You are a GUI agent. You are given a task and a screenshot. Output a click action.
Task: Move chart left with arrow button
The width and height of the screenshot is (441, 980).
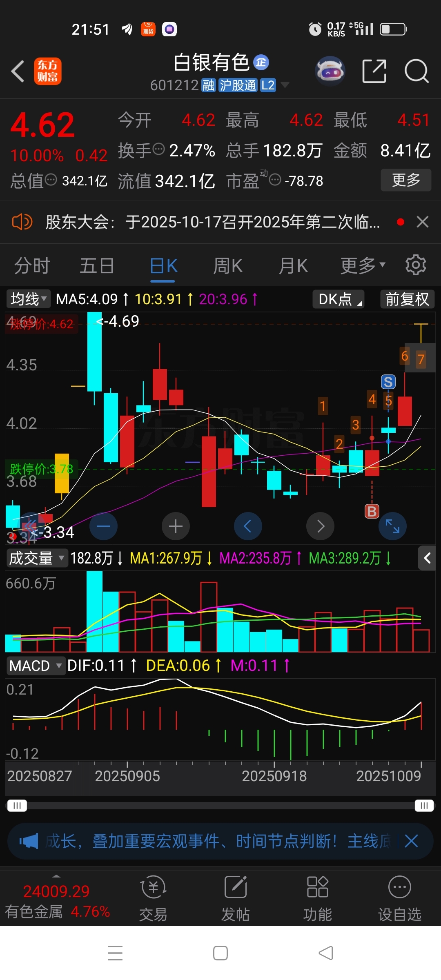click(248, 526)
